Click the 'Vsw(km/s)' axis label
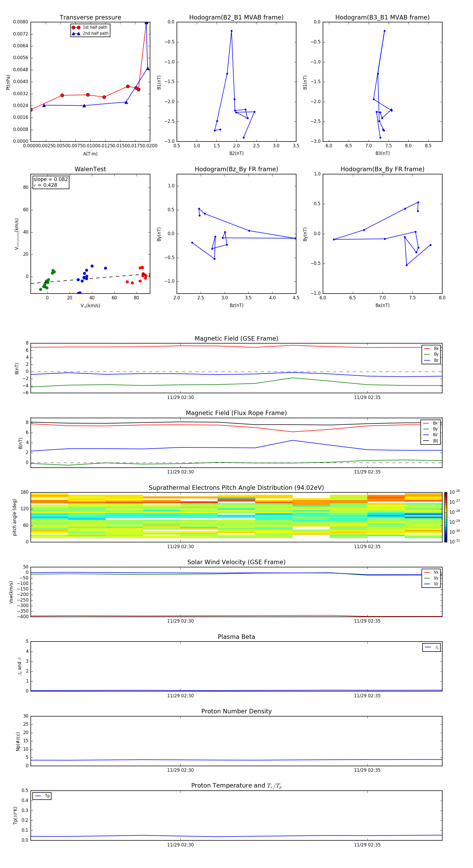This screenshot has height=868, width=473. click(x=11, y=592)
